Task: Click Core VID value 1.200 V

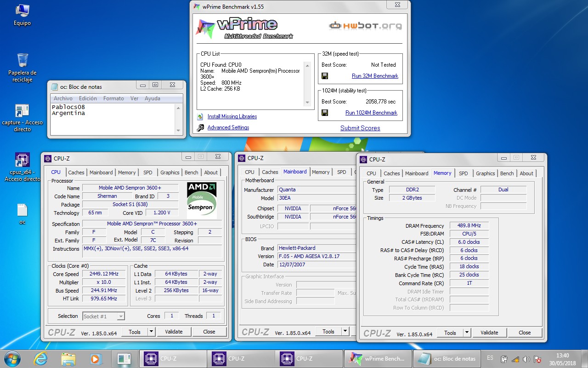Action: point(162,213)
